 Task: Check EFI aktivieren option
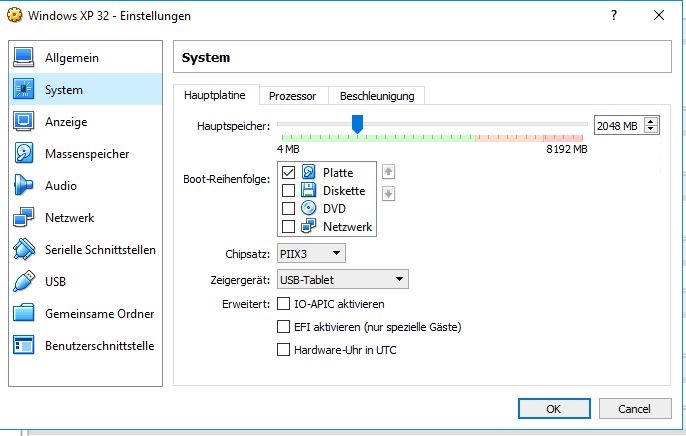[284, 327]
